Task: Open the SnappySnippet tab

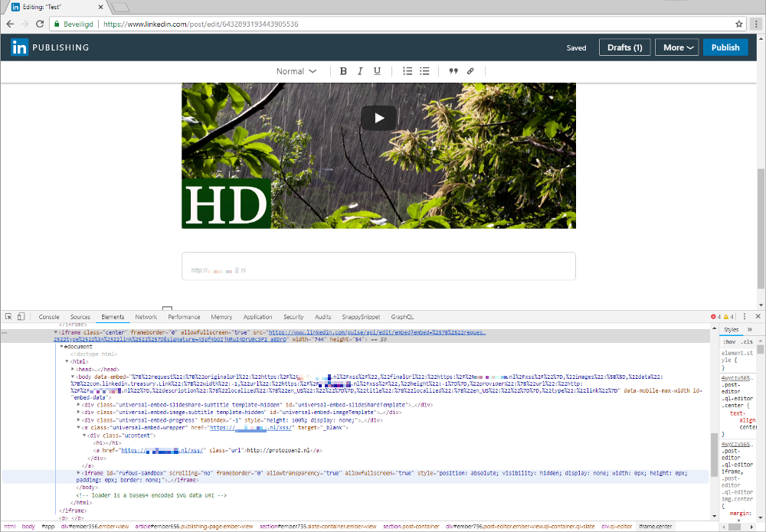Action: [x=361, y=317]
